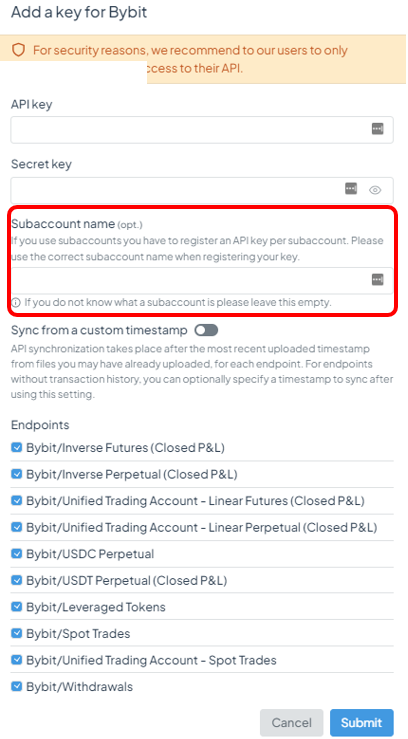The width and height of the screenshot is (408, 739).
Task: Uncheck Bybit/Inverse Futures (Closed P&L)
Action: tap(16, 447)
